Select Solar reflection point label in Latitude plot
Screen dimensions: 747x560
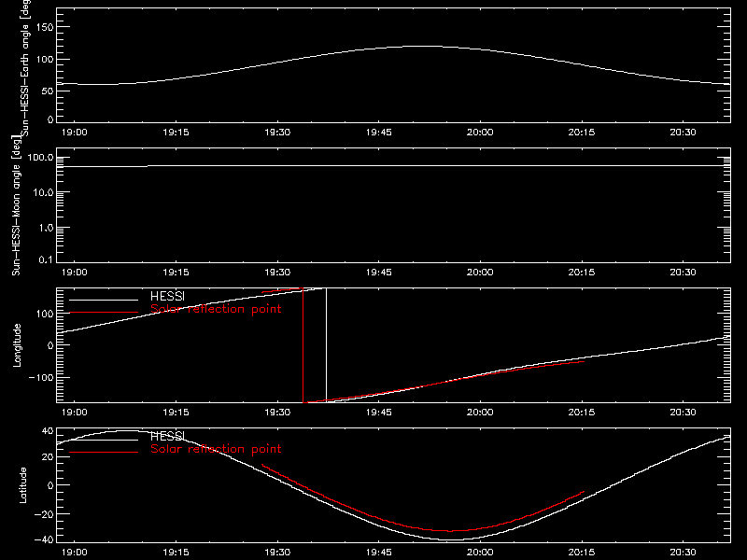pos(216,449)
